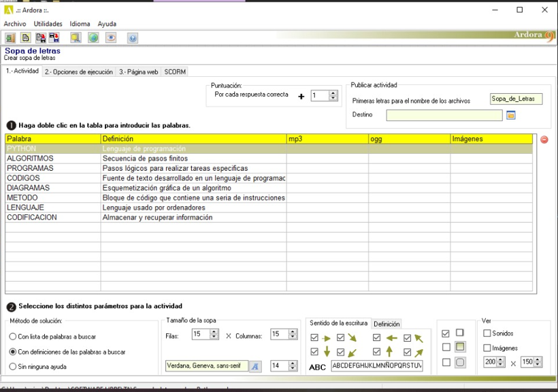558x392 pixels.
Task: Switch to '3.- Página web' tab
Action: (x=138, y=72)
